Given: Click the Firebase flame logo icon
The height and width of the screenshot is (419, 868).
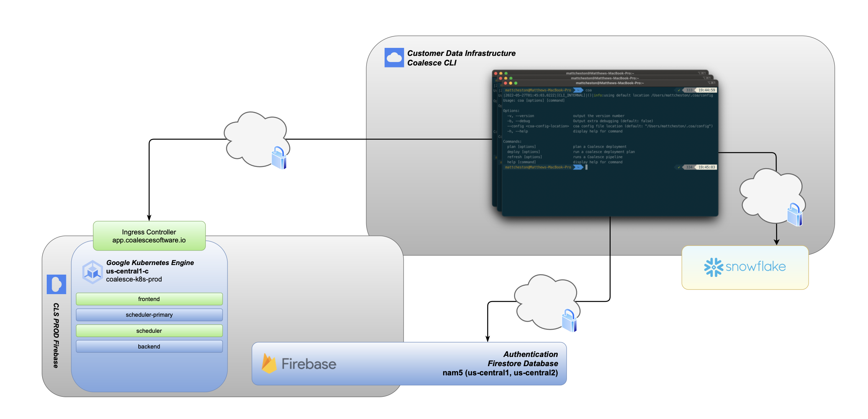Looking at the screenshot, I should [x=269, y=363].
